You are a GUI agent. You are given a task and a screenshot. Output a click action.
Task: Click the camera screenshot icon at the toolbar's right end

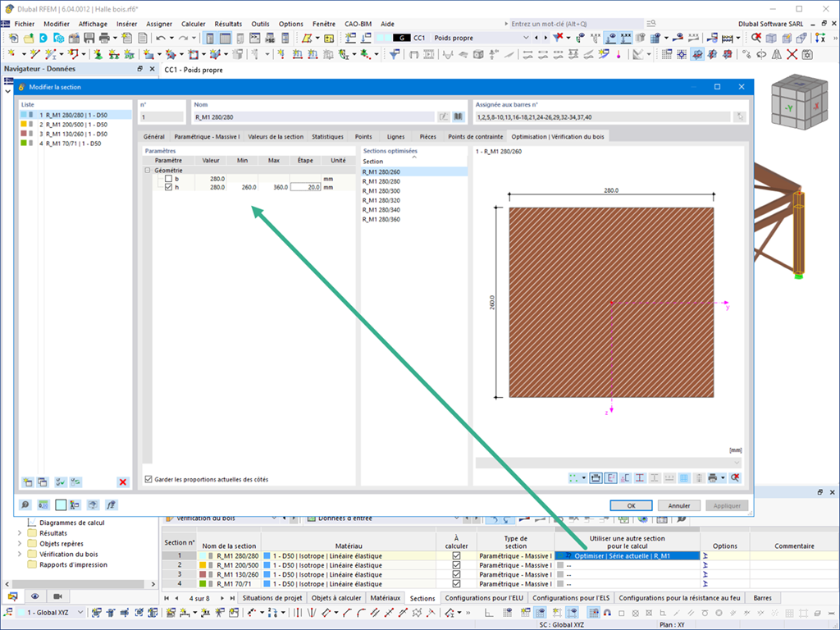[807, 54]
